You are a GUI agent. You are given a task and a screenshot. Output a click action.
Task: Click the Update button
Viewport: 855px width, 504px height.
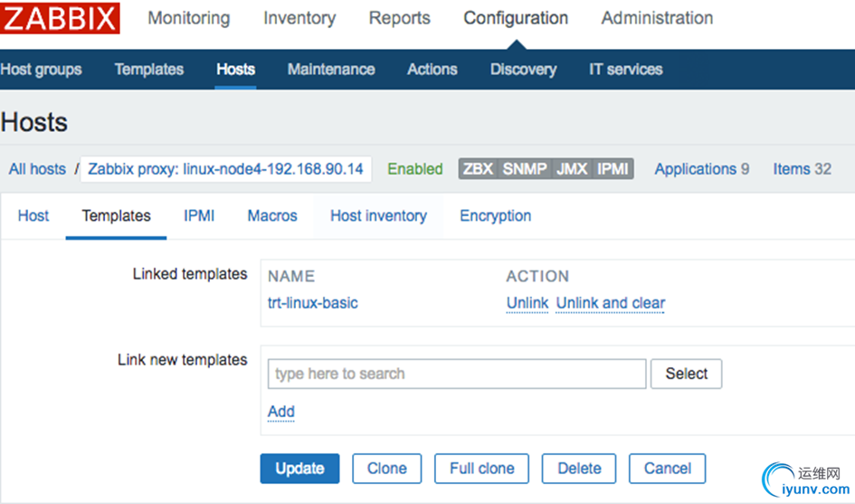(299, 469)
